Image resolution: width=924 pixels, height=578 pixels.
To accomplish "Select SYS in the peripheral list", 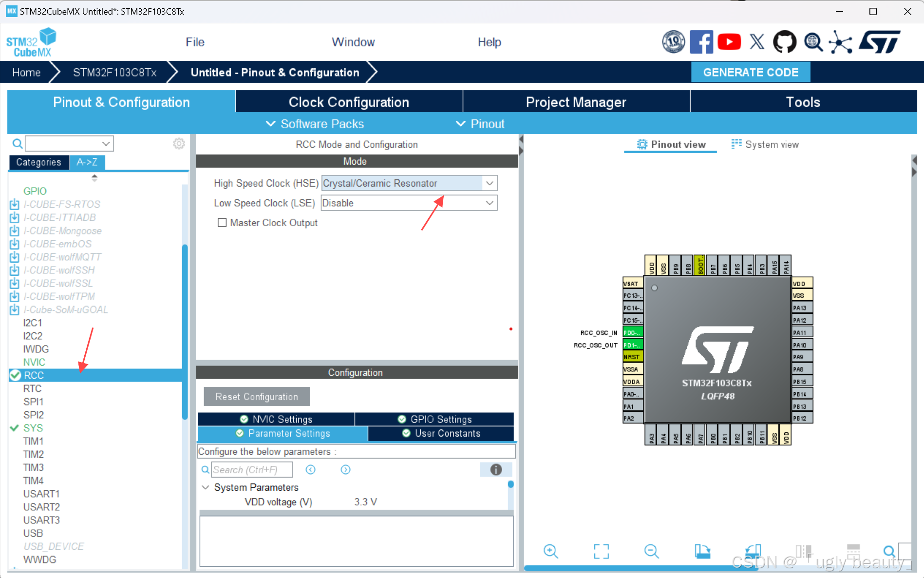I will tap(33, 428).
